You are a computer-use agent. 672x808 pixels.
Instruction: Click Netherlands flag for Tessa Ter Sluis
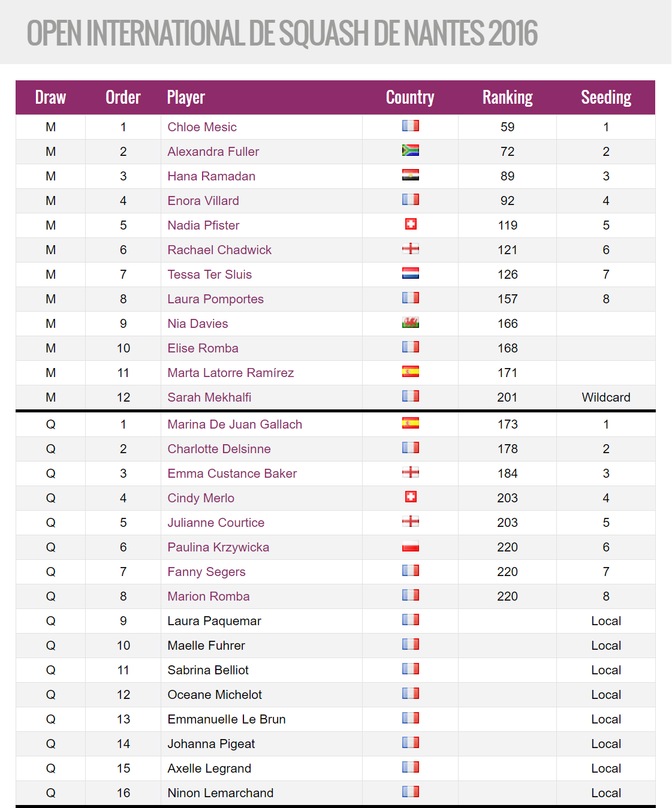411,273
